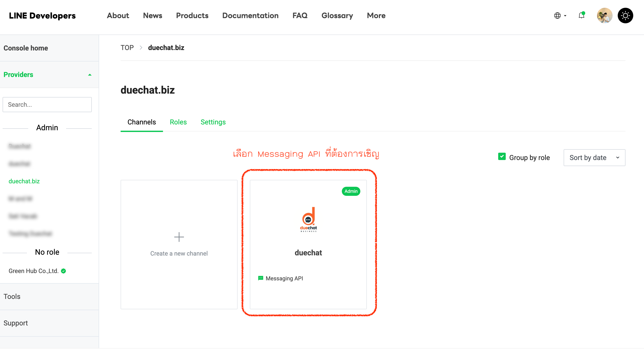Click the plus icon to create a channel
Viewport: 644px width, 358px height.
tap(179, 237)
